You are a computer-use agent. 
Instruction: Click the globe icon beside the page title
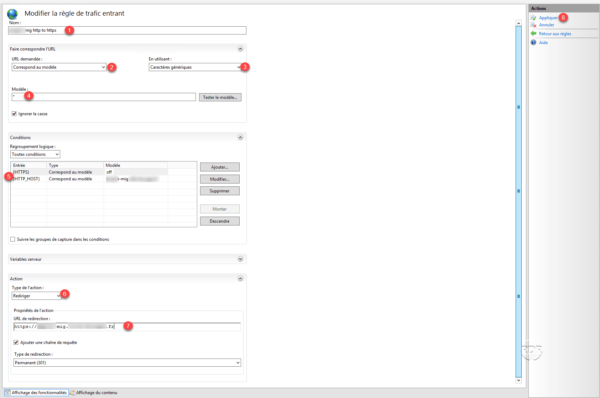point(12,14)
